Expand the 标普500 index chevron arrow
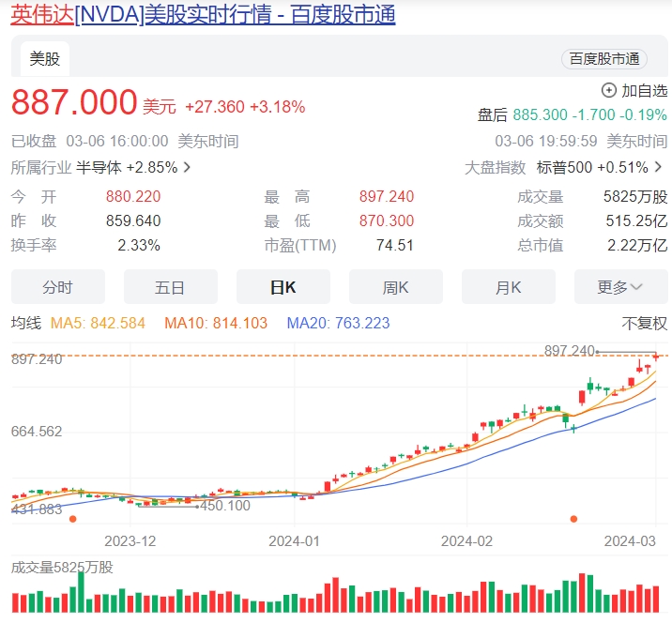Image resolution: width=672 pixels, height=623 pixels. pyautogui.click(x=659, y=167)
